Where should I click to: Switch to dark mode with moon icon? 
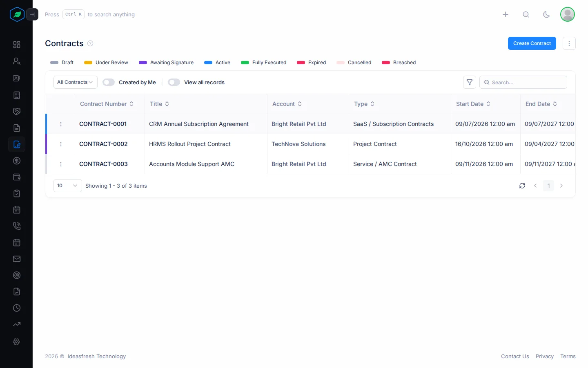point(546,14)
